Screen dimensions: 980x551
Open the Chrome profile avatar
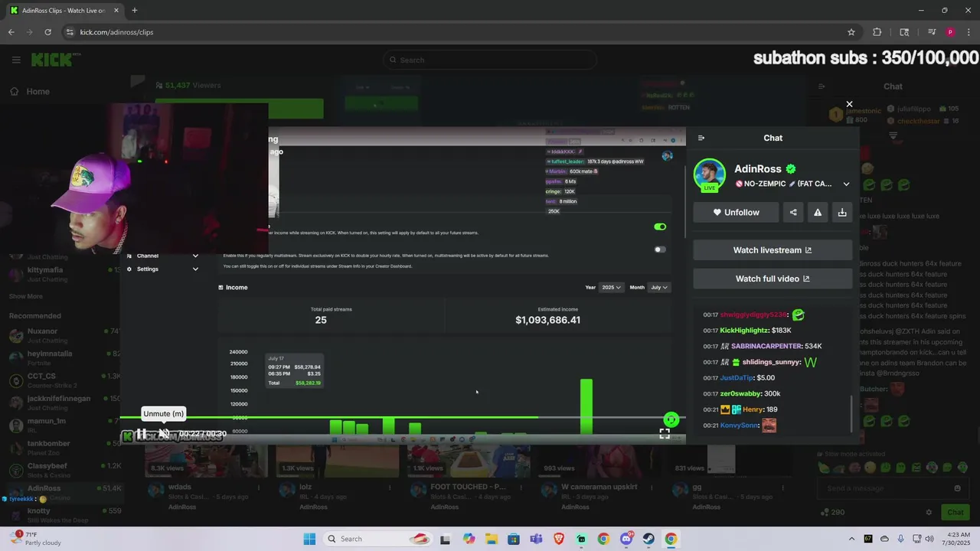click(950, 32)
